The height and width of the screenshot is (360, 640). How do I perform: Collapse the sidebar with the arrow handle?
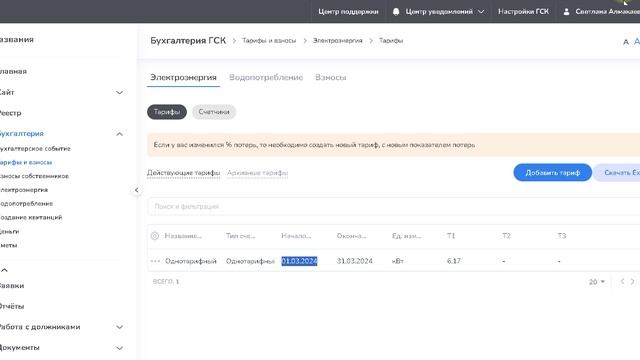click(x=136, y=190)
